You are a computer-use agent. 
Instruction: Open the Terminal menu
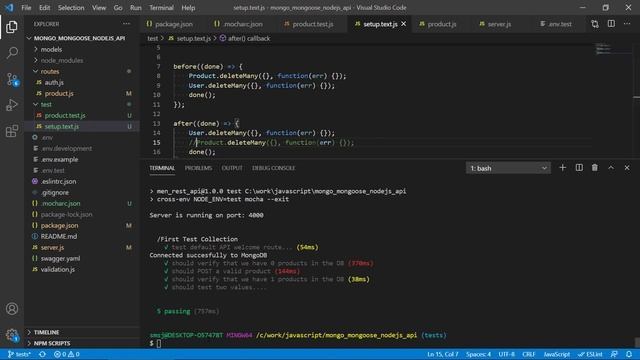click(x=161, y=8)
